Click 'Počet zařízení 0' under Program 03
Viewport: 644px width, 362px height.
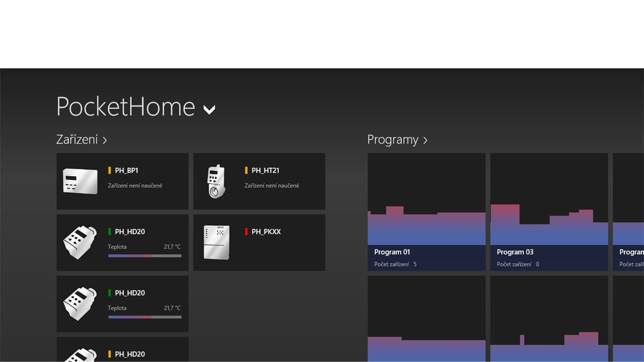(x=518, y=264)
